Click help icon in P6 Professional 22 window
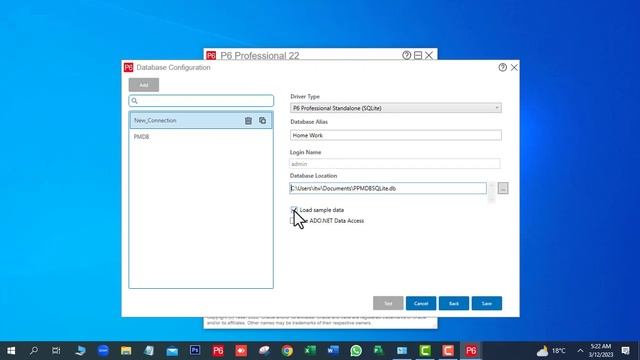 (x=406, y=55)
